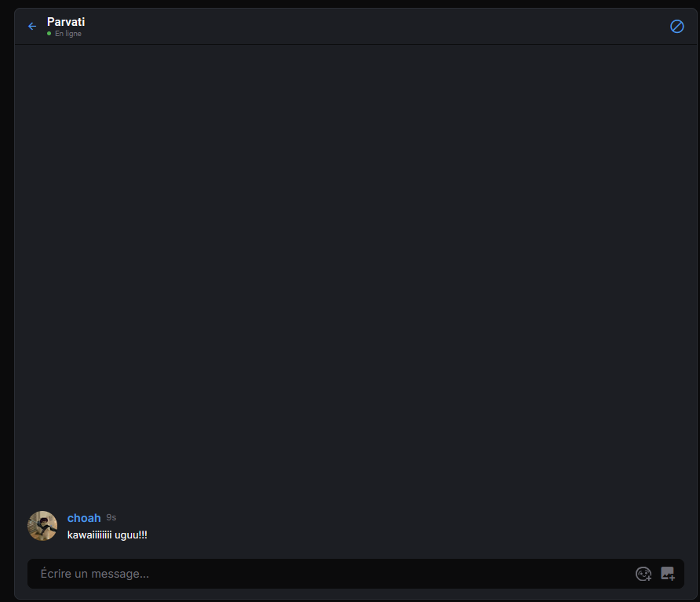Add an emoji using the smiley icon
The width and height of the screenshot is (700, 602).
pyautogui.click(x=643, y=574)
